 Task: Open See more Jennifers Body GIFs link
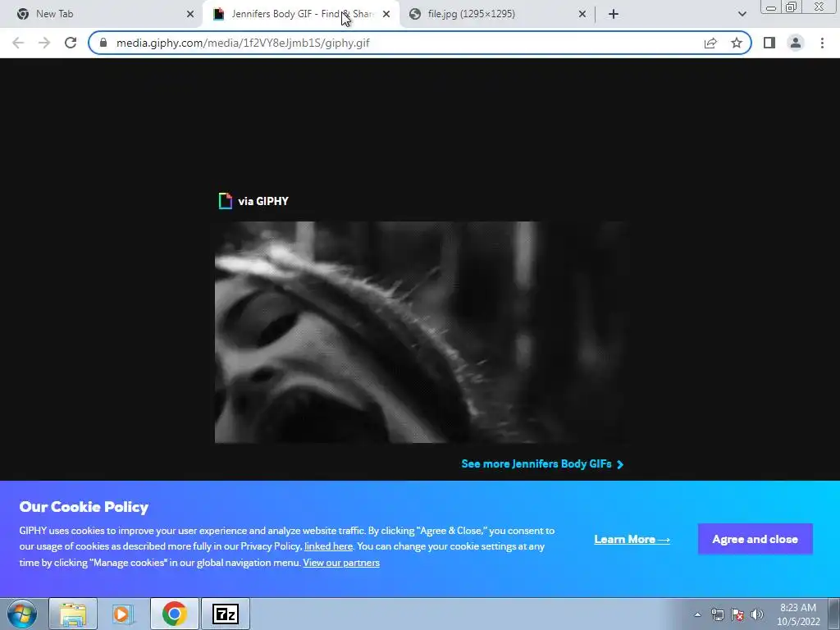point(542,464)
